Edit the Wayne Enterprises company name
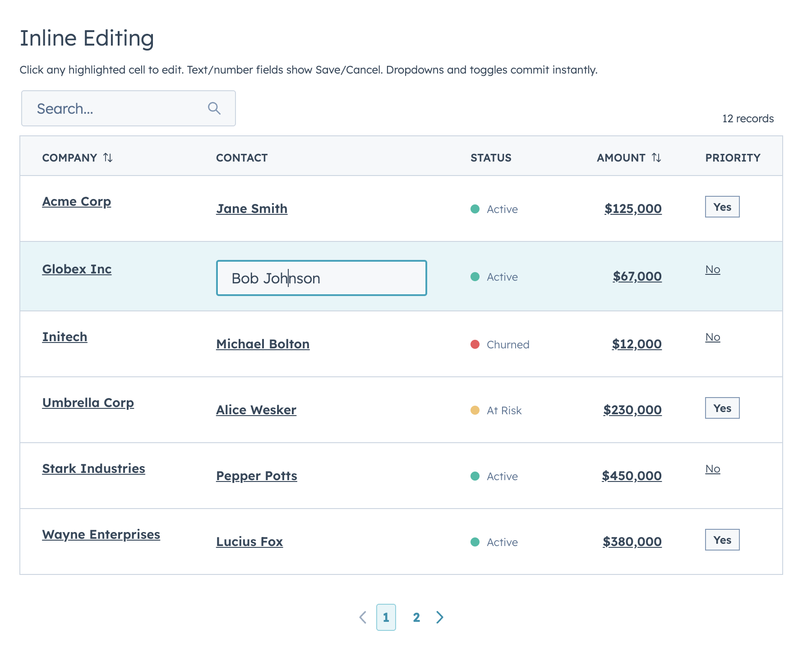 [101, 535]
